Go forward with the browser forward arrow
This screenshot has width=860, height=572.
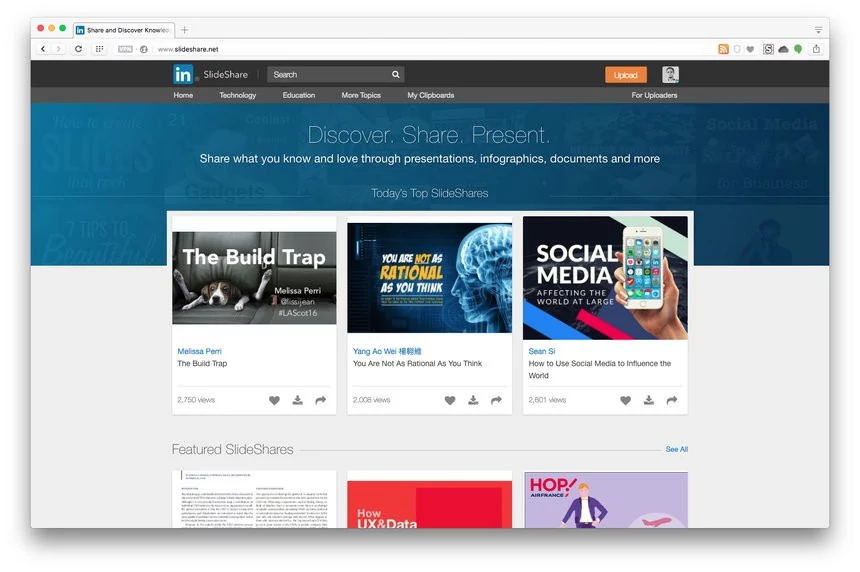[x=58, y=49]
